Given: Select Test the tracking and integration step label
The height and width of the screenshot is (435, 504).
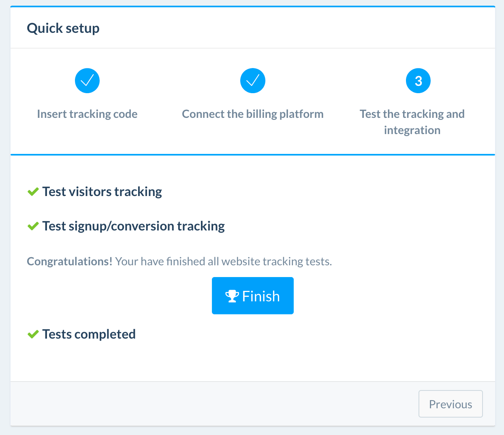Looking at the screenshot, I should pyautogui.click(x=412, y=114).
